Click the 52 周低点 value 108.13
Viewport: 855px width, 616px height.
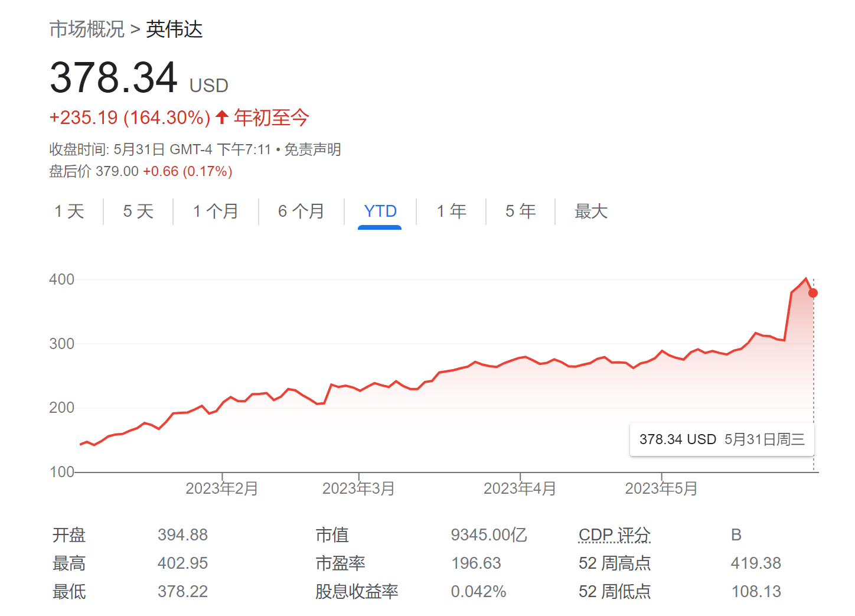(x=756, y=591)
